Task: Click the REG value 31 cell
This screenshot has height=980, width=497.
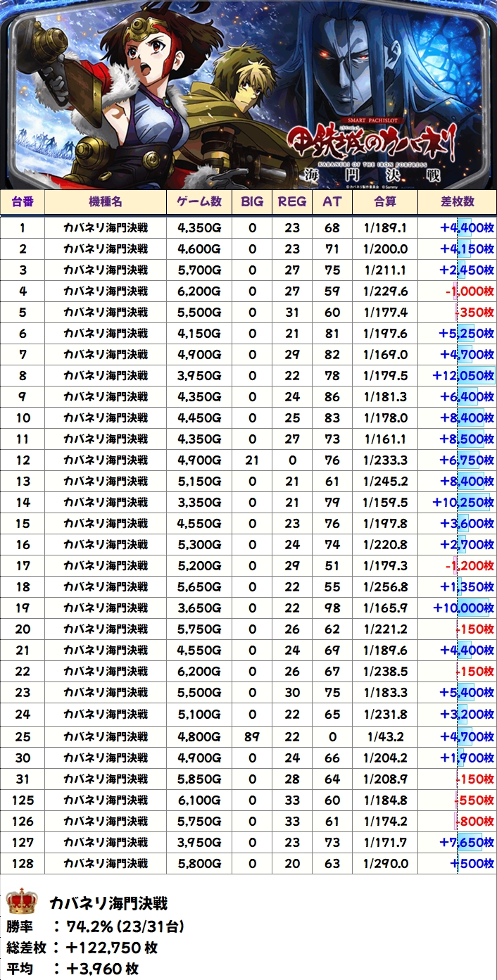Action: (292, 312)
